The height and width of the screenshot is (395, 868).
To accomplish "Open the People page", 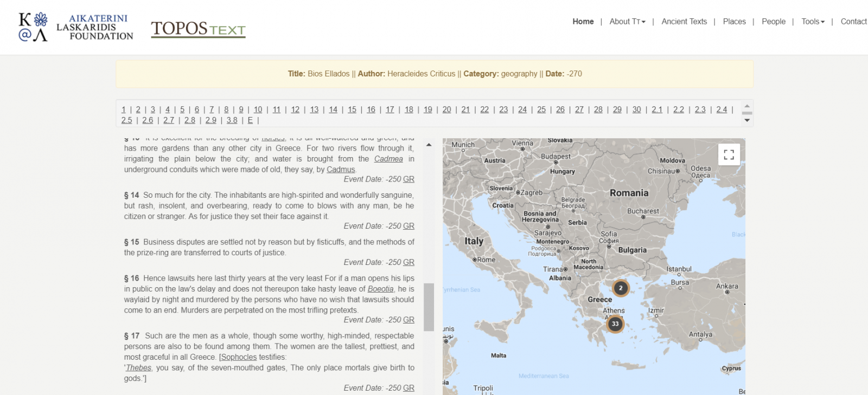I will (x=773, y=22).
